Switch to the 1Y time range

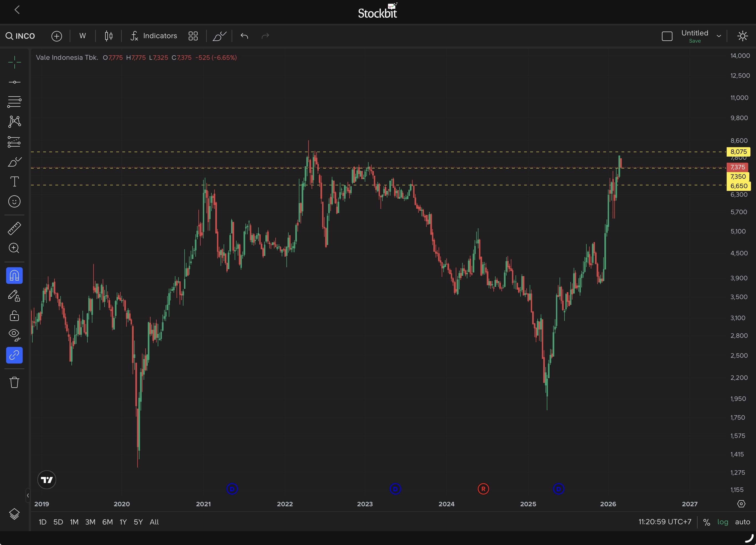pyautogui.click(x=123, y=522)
